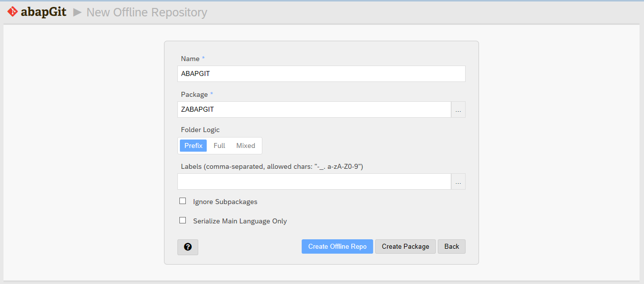Open labels value help ellipsis button
The height and width of the screenshot is (284, 644).
coord(458,182)
